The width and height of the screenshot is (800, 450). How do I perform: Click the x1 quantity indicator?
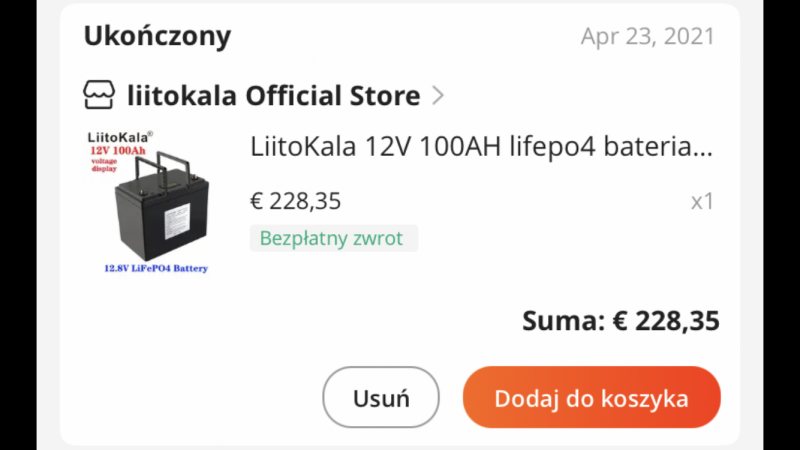tap(702, 201)
